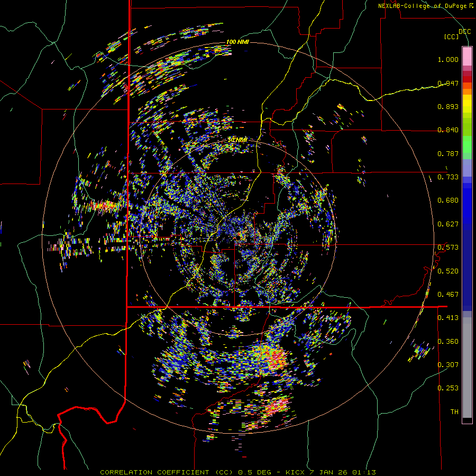
Task: Click the 0.947 scale value
Action: [448, 83]
